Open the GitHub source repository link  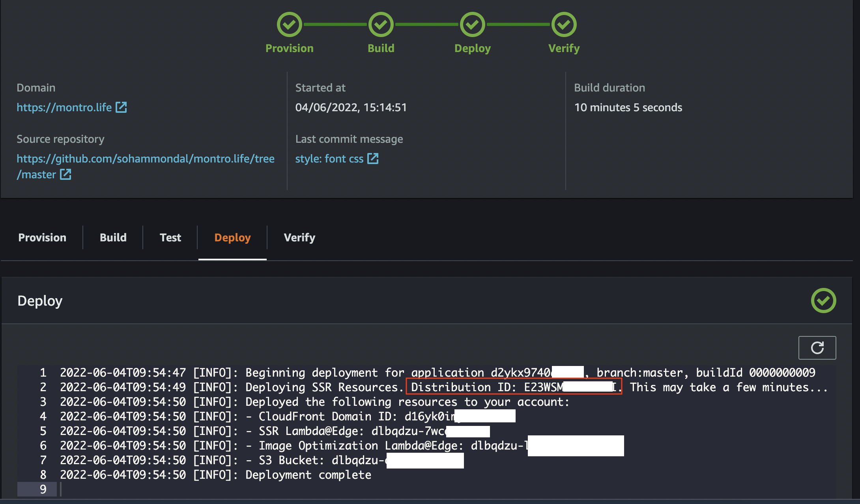click(x=146, y=166)
